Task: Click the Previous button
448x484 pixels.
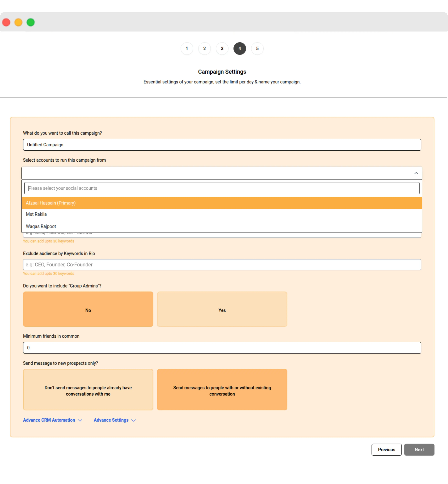Action: pyautogui.click(x=386, y=450)
